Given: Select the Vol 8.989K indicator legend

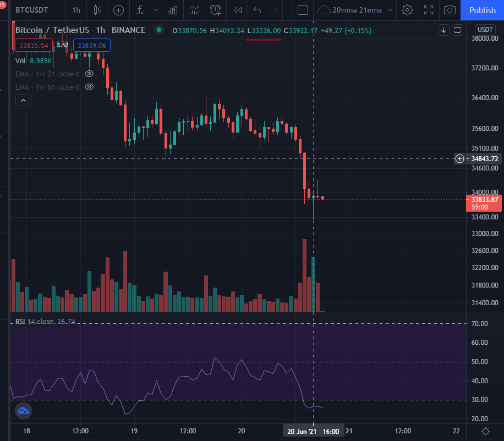Looking at the screenshot, I should point(34,60).
